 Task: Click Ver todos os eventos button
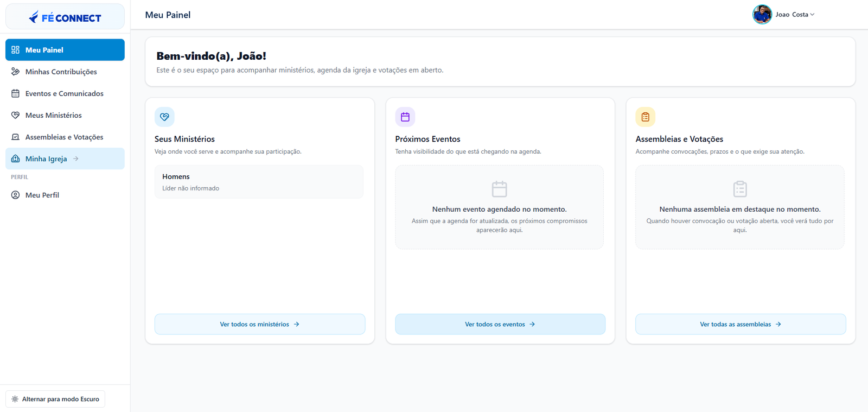(x=500, y=324)
